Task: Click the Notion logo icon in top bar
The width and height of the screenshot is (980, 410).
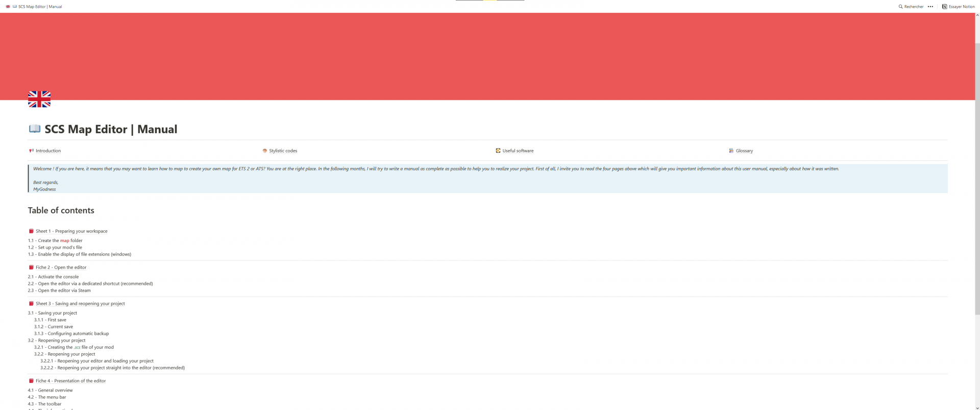Action: [944, 7]
